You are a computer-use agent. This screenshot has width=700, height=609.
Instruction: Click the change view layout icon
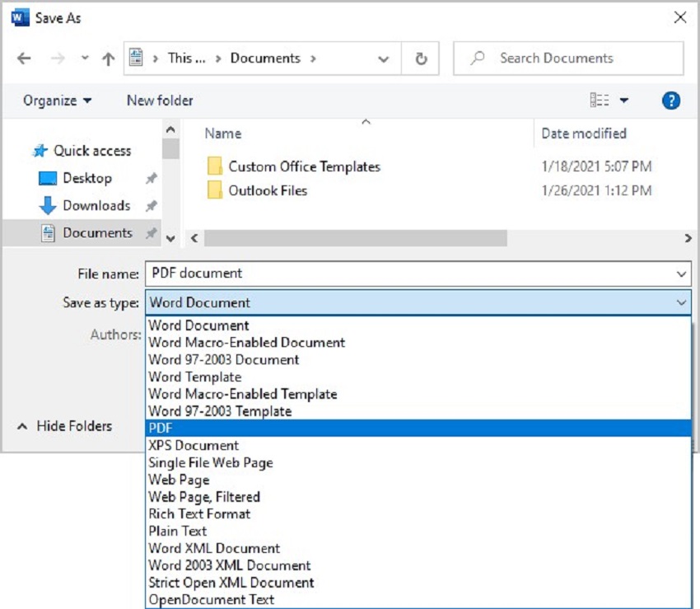click(600, 101)
